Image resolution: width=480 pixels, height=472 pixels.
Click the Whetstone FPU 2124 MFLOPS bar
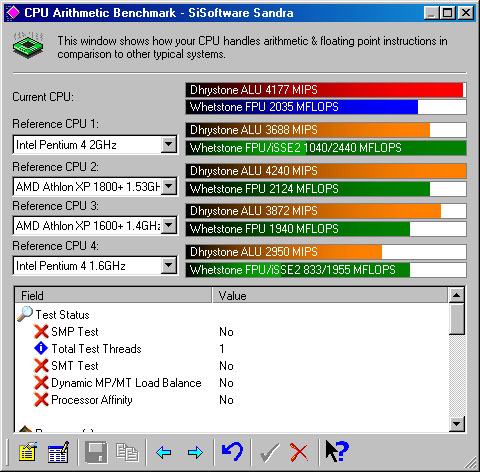[326, 189]
